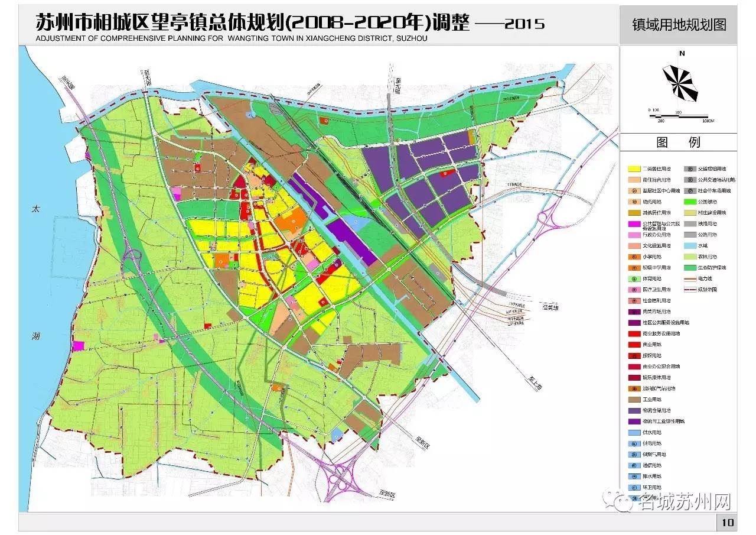Select the 加油加气站用地 legend symbol
The image size is (756, 535).
633,388
